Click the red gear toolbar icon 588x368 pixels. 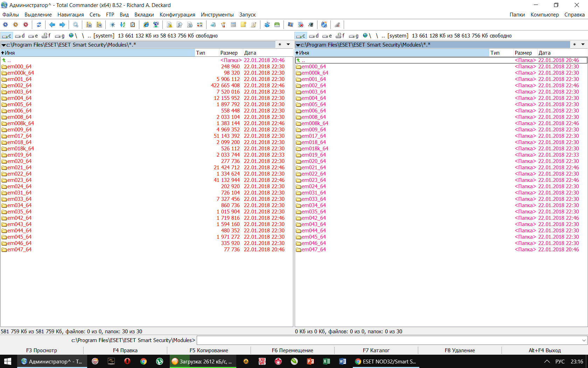point(26,25)
